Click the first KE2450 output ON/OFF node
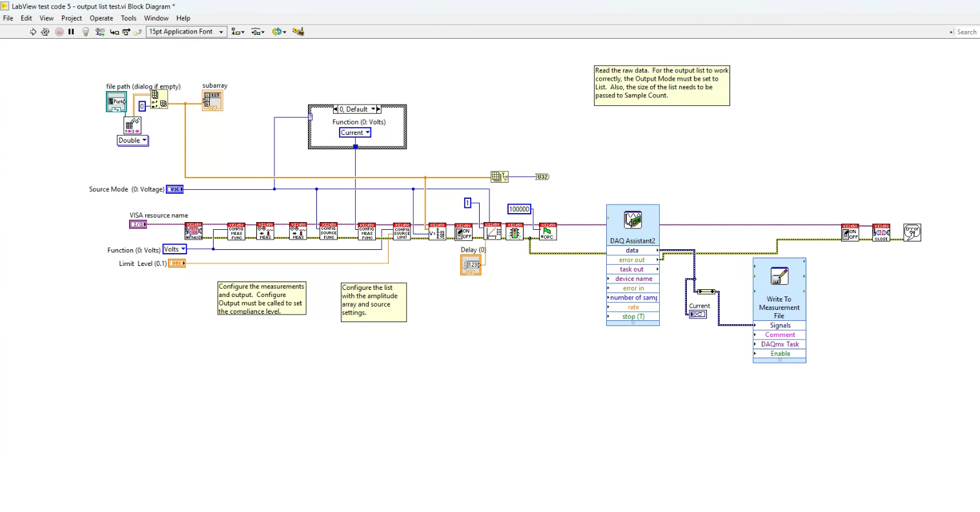 (x=464, y=232)
